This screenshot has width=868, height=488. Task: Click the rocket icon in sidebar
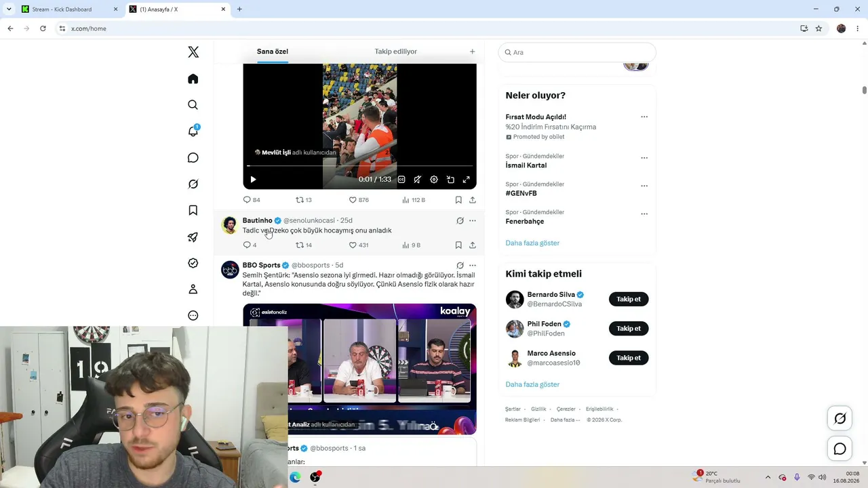[193, 237]
